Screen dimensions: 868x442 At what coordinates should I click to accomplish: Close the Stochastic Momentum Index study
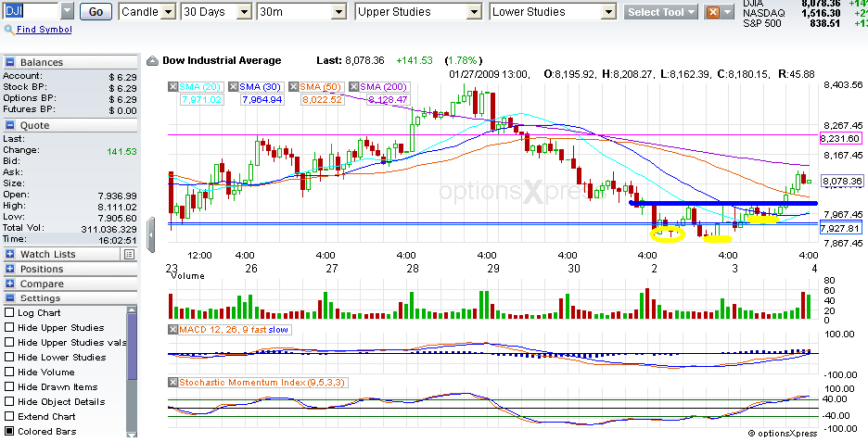[x=173, y=383]
